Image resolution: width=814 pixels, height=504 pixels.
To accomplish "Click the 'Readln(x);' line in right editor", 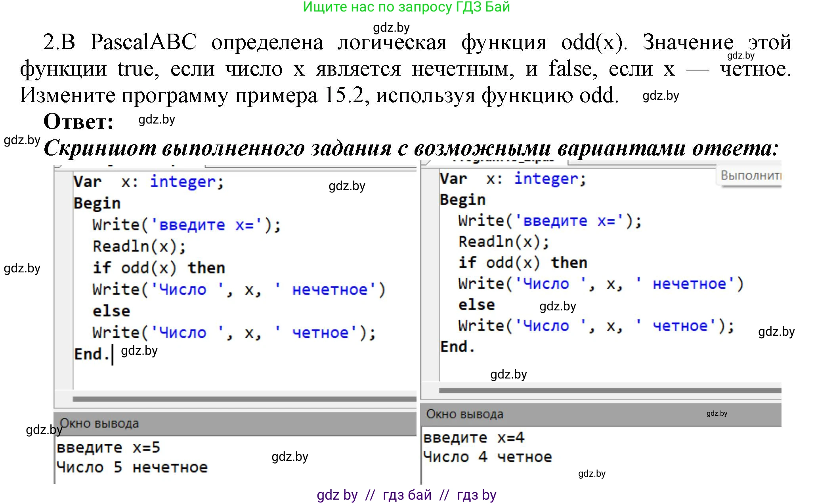I will 504,242.
